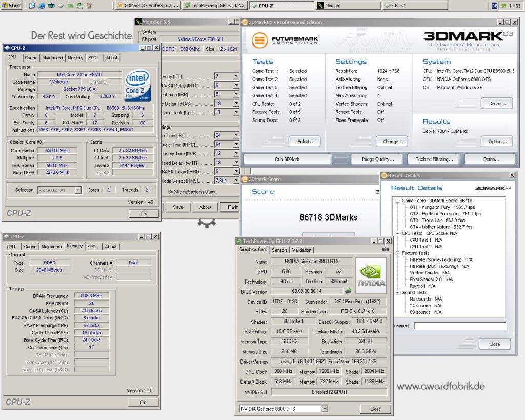Viewport: 525px width, 420px height.
Task: Click Image Quality... button
Action: (378, 159)
